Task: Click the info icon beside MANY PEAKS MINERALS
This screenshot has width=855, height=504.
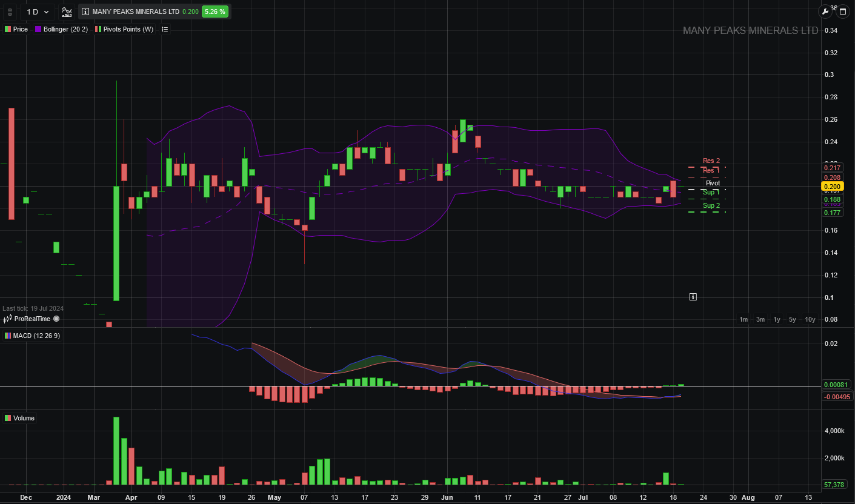Action: coord(85,12)
